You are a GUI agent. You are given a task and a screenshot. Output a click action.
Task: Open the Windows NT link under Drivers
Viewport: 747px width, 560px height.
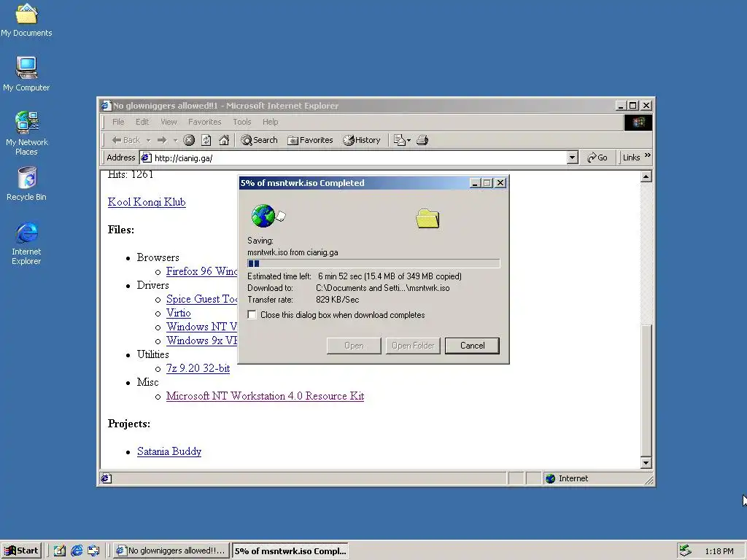(201, 327)
